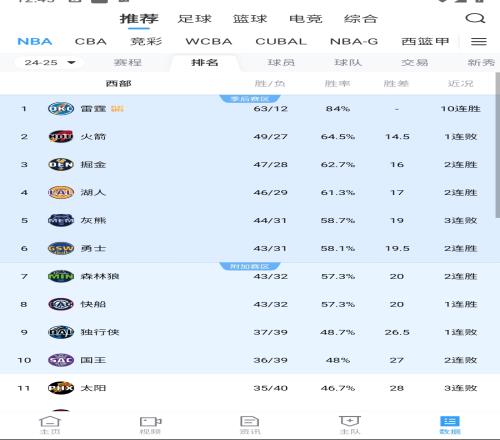Tap the Warriors GSW team logo
Image resolution: width=500 pixels, height=440 pixels.
pos(61,248)
